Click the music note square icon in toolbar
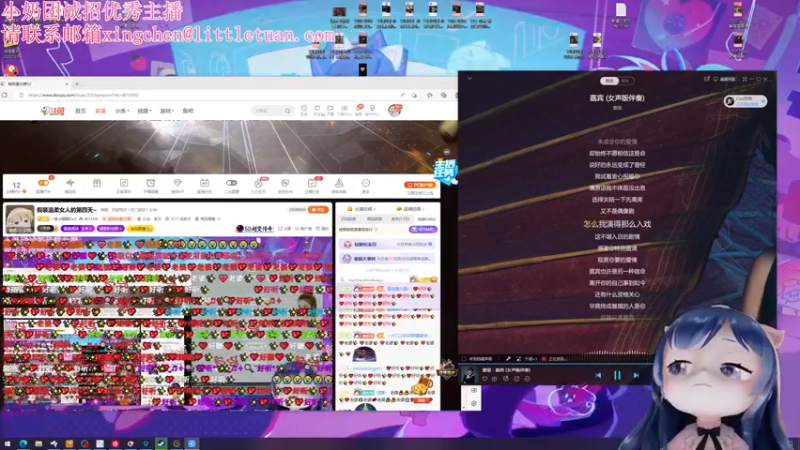This screenshot has height=450, width=800. (124, 183)
